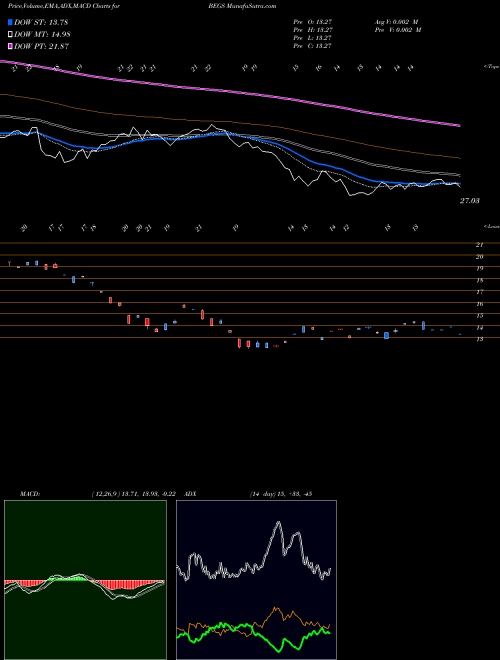This screenshot has height=660, width=500.
Task: Click the 'Pre C: 13.27' value
Action: pos(314,46)
